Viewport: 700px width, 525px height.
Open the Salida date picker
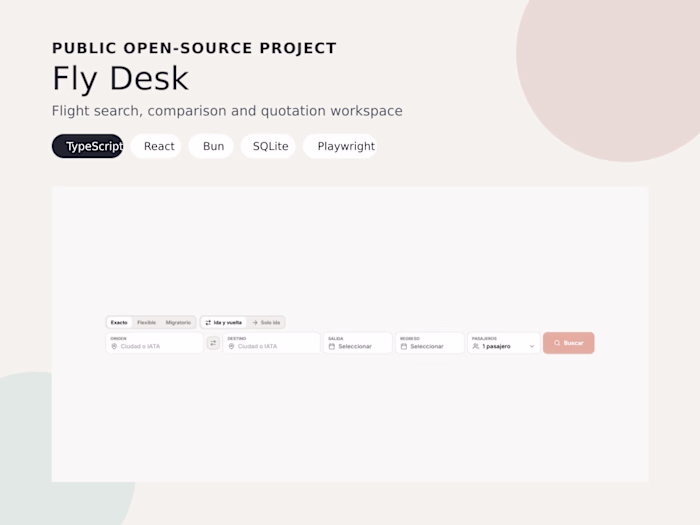coord(358,343)
